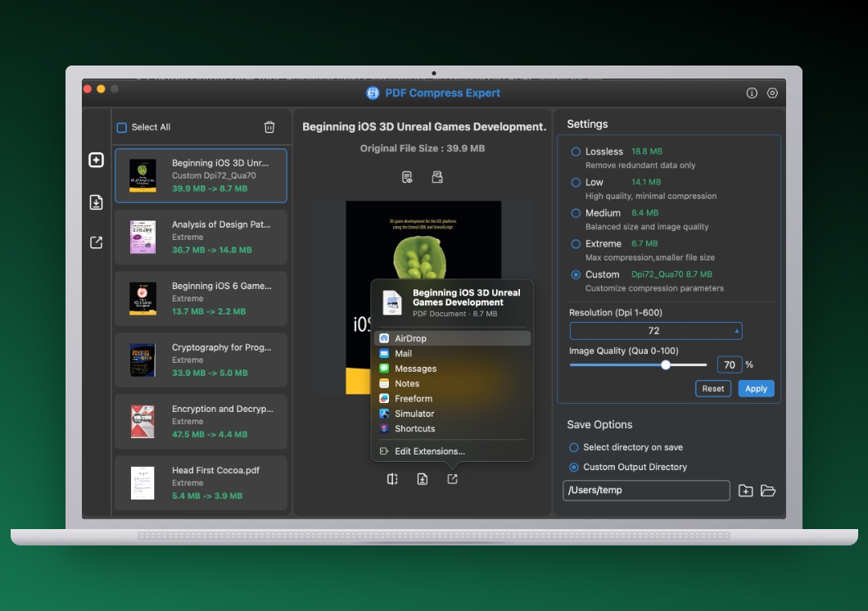The height and width of the screenshot is (611, 868).
Task: Select the Extreme compression option
Action: point(576,243)
